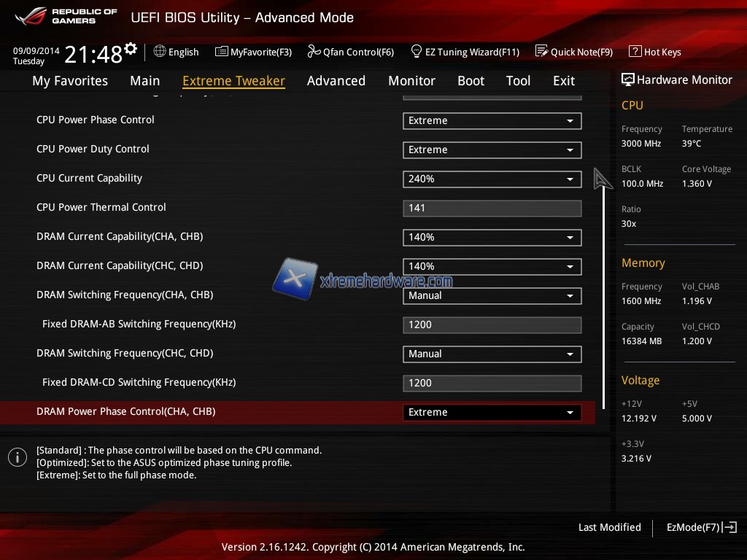Switch to the Advanced tab
Screen dimensions: 747x560
336,81
